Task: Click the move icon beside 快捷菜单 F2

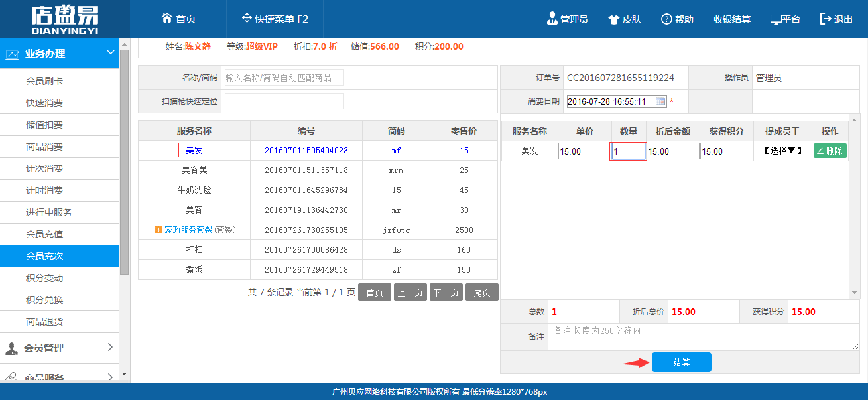Action: 247,19
